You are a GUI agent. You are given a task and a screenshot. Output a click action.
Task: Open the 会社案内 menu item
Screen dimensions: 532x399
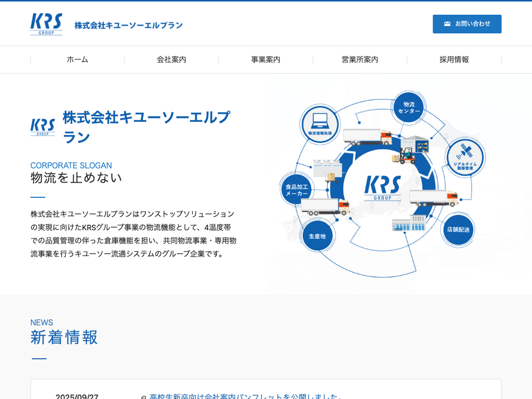(172, 59)
